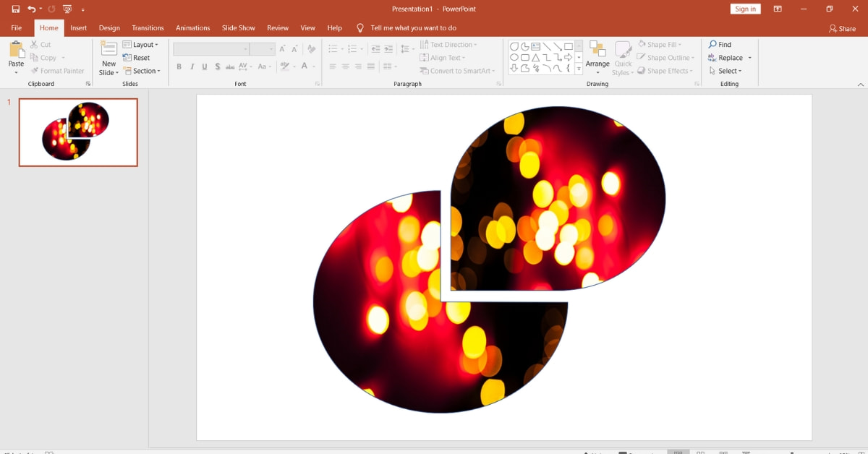Switch to the Insert tab
The image size is (868, 454).
pos(78,27)
